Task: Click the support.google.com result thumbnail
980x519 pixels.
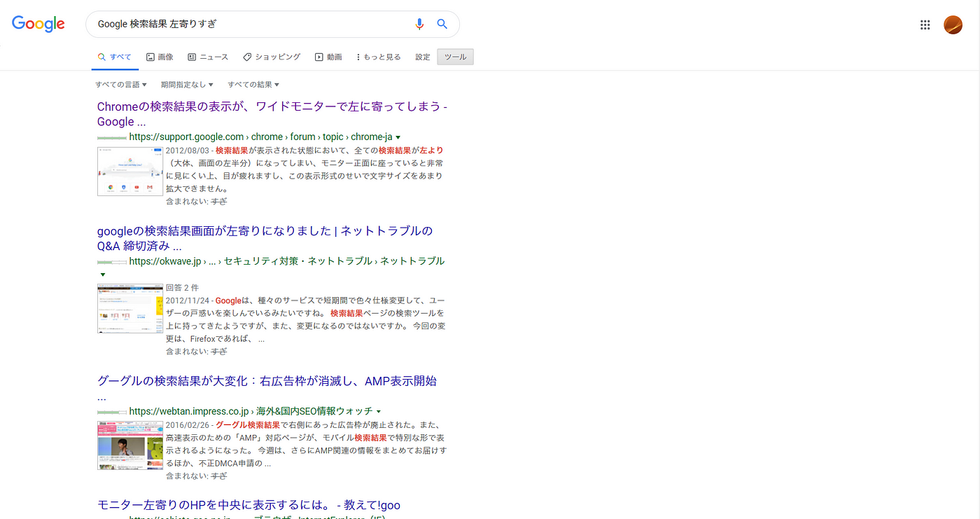Action: tap(130, 171)
